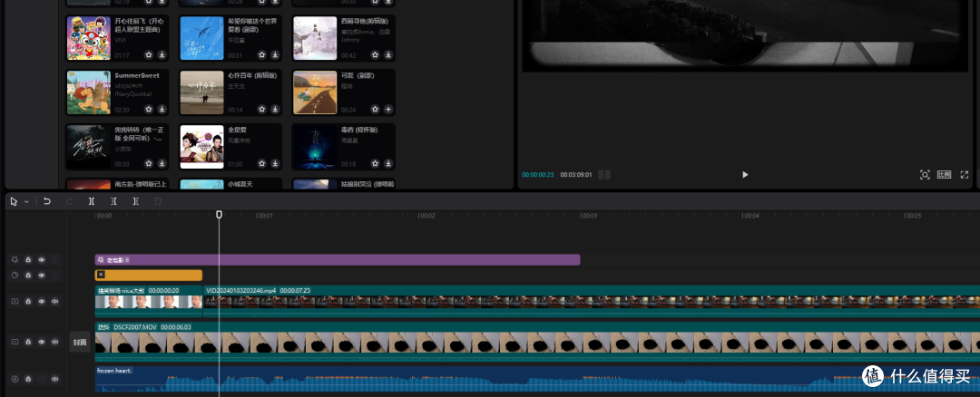Favorite the song 可能 (副歌)
Image resolution: width=980 pixels, height=397 pixels.
[x=375, y=109]
